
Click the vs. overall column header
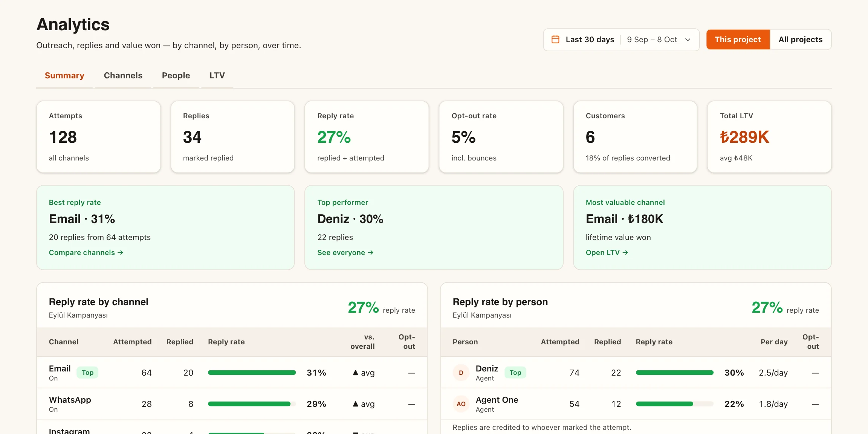click(362, 342)
